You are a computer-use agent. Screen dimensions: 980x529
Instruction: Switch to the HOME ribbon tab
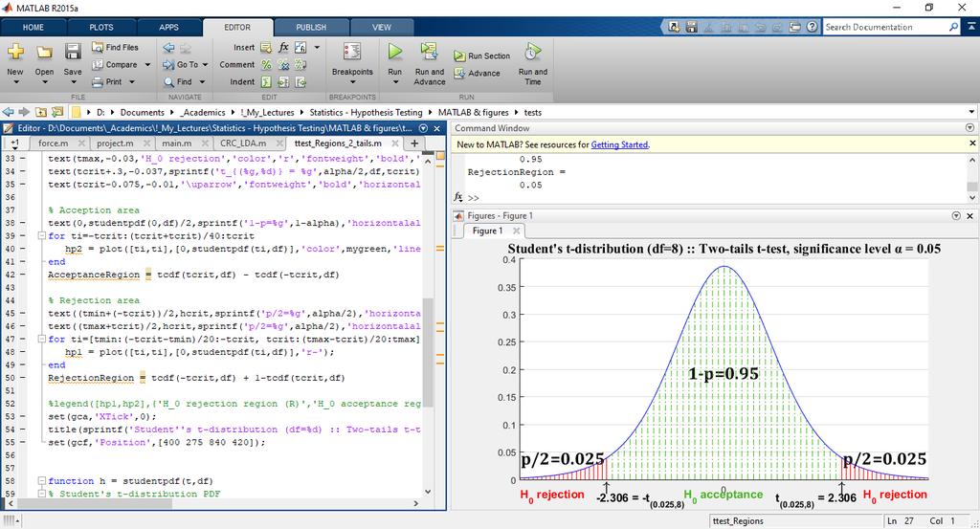pyautogui.click(x=33, y=27)
